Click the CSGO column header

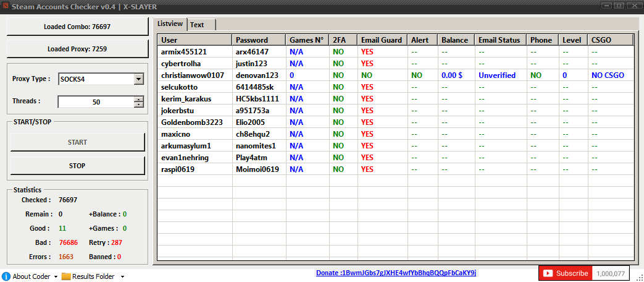pos(610,40)
